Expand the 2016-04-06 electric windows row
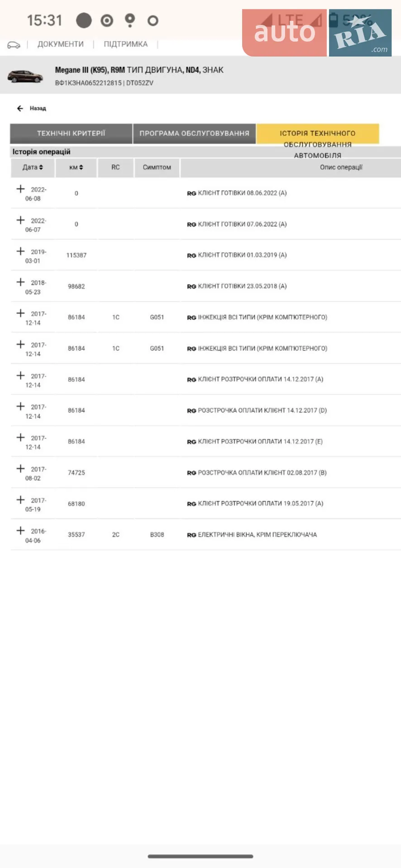This screenshot has width=401, height=868. (x=20, y=530)
